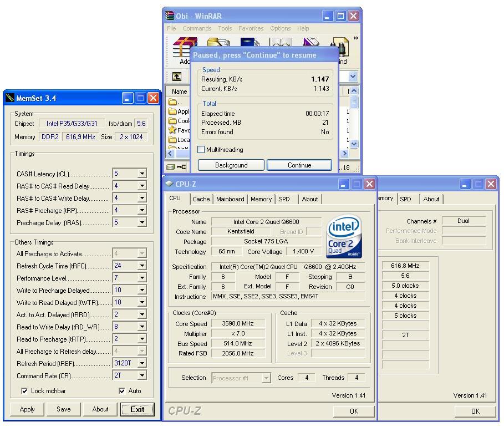Select the "Loca" folder in WinRAR list
Viewport: 504px width, 427px height.
click(x=179, y=140)
